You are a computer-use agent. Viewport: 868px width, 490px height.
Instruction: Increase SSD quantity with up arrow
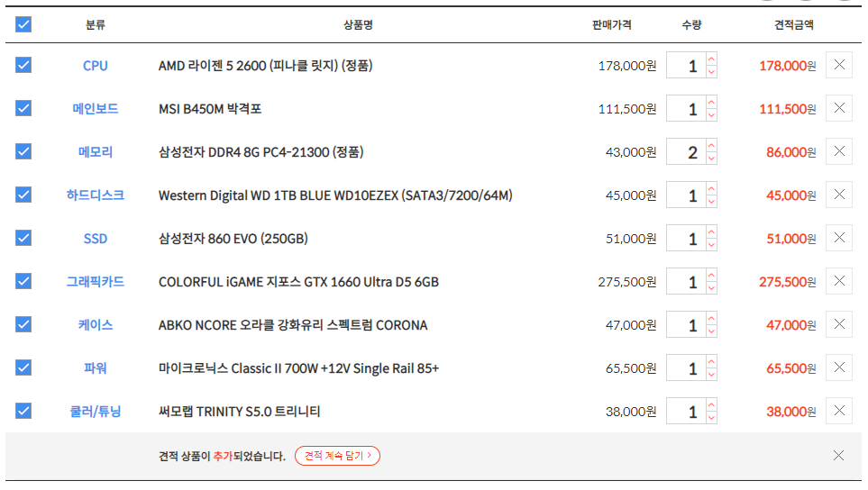coord(712,232)
